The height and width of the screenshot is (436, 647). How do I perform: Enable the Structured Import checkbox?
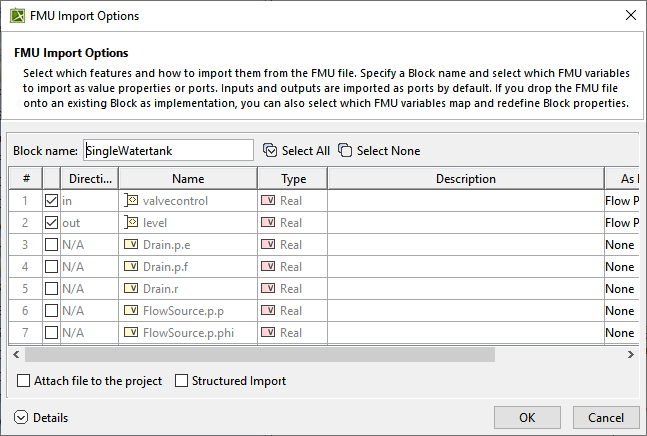click(182, 381)
